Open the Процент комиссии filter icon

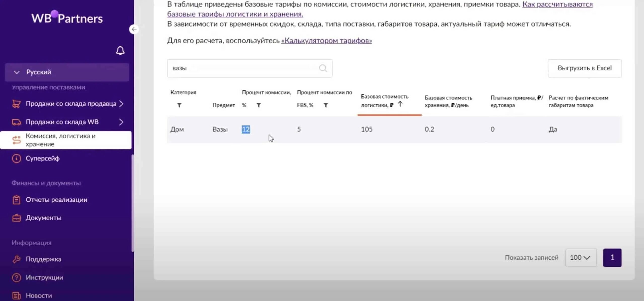click(x=259, y=105)
